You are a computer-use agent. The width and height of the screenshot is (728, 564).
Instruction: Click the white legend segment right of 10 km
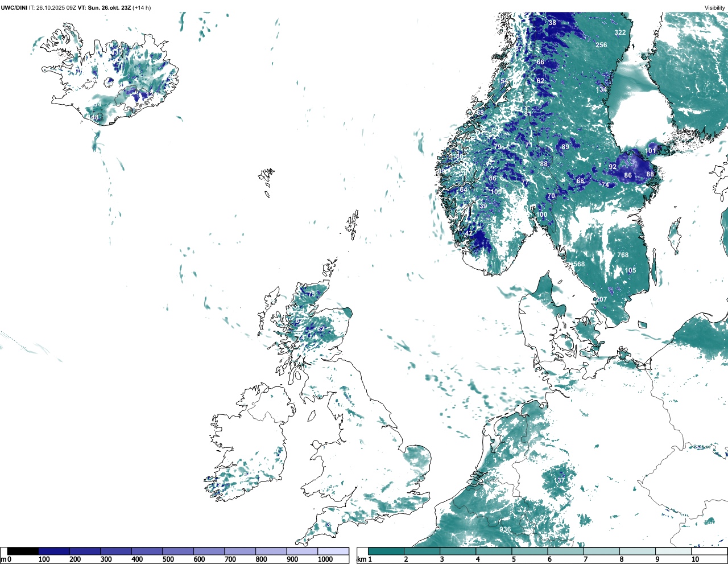710,551
